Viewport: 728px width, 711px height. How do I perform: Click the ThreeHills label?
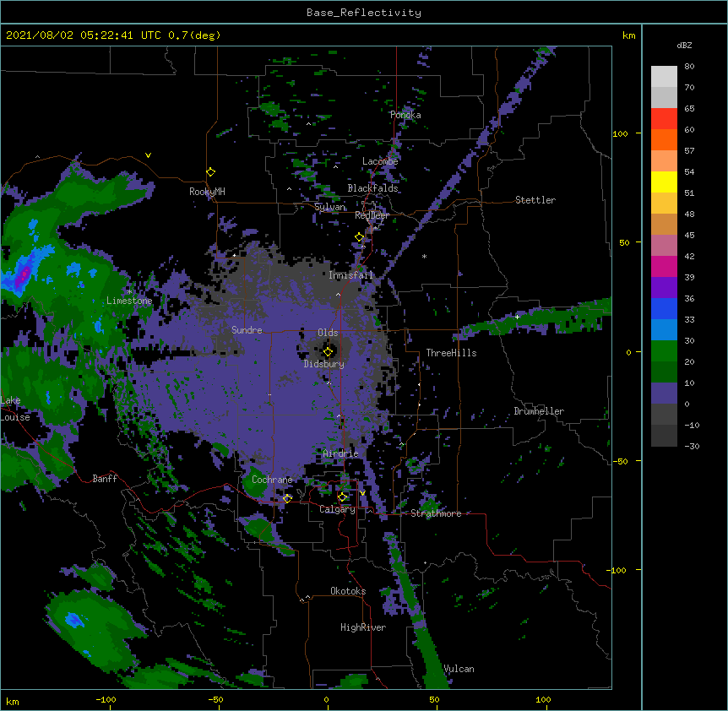click(451, 353)
